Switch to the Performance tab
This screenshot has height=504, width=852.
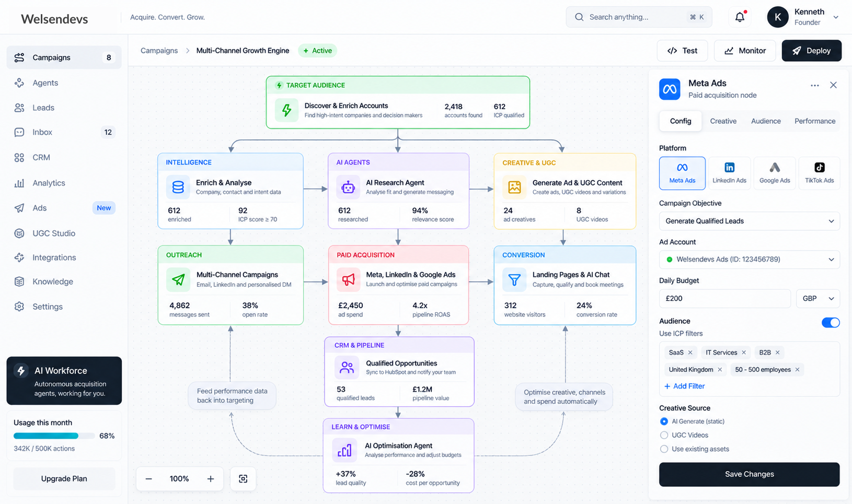click(815, 121)
